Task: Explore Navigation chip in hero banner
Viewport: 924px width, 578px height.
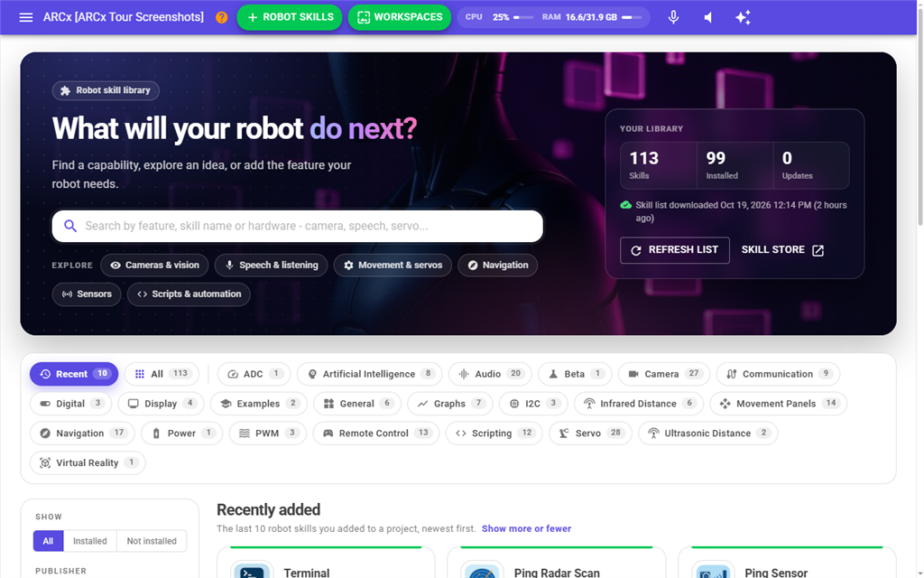Action: click(x=497, y=266)
